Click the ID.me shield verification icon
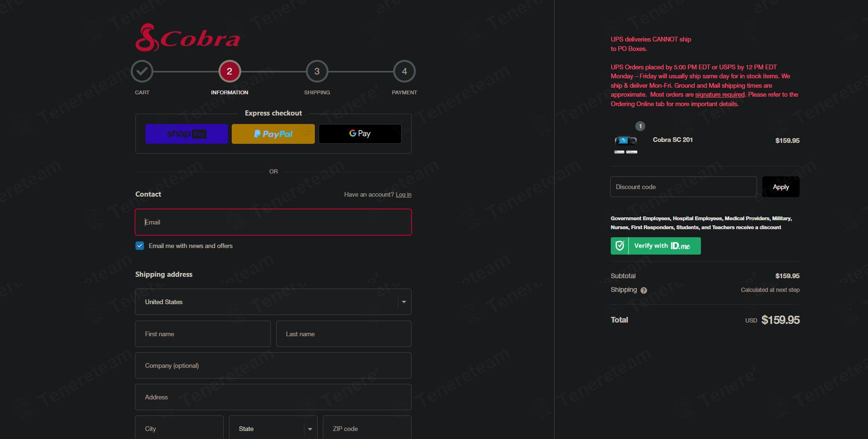The height and width of the screenshot is (439, 868). click(619, 246)
